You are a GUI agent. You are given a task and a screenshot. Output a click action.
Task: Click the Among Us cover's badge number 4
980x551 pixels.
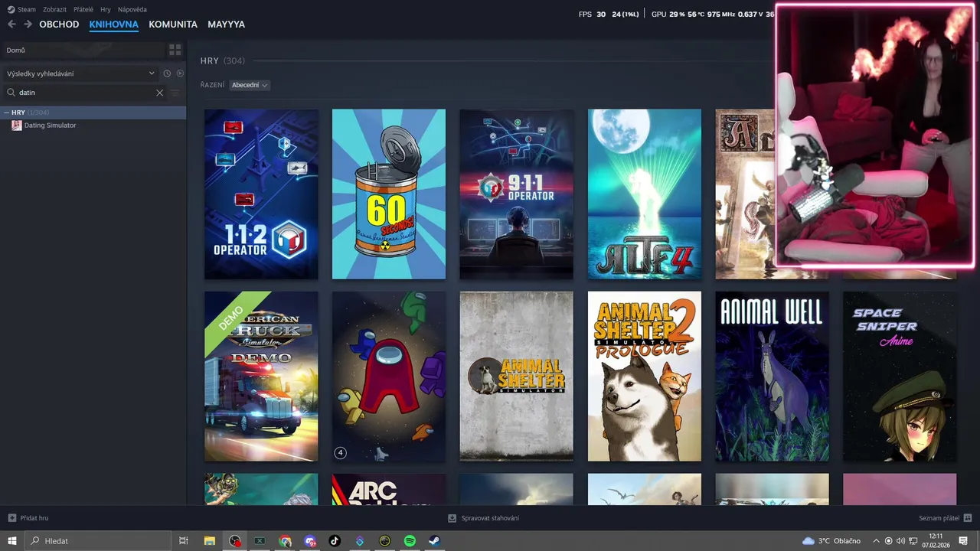coord(341,453)
